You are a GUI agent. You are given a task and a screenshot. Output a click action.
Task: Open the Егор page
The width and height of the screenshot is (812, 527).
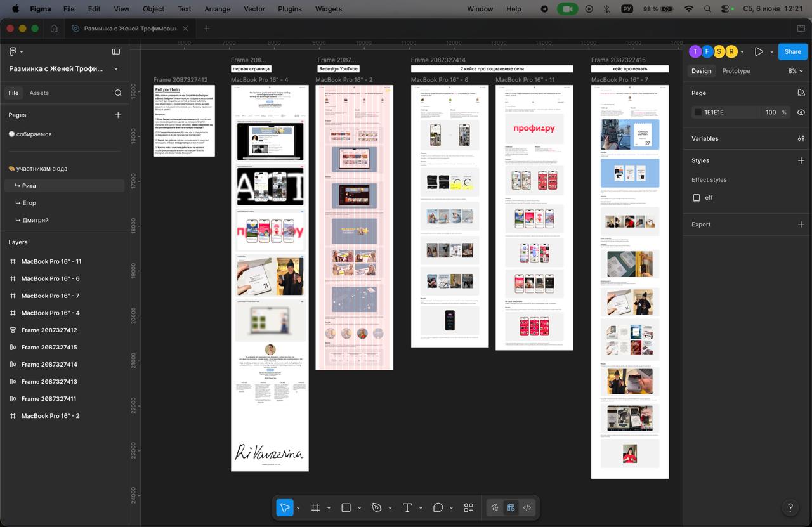65,203
